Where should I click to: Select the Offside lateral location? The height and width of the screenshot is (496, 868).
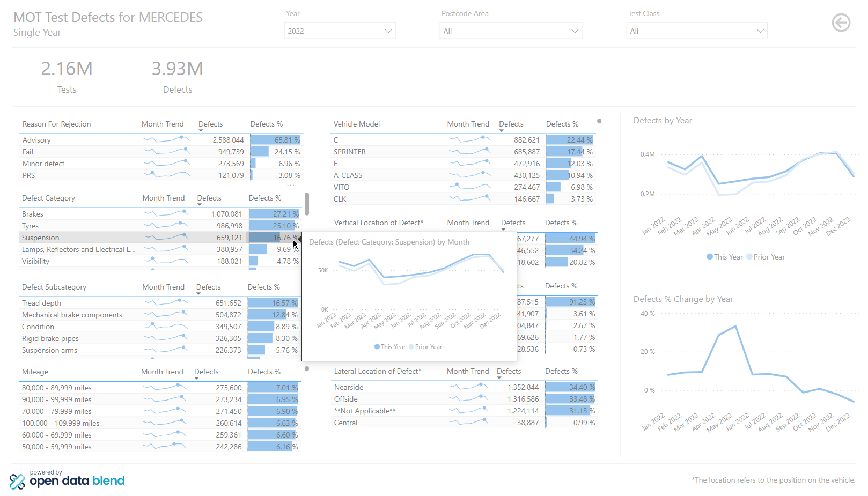465,399
